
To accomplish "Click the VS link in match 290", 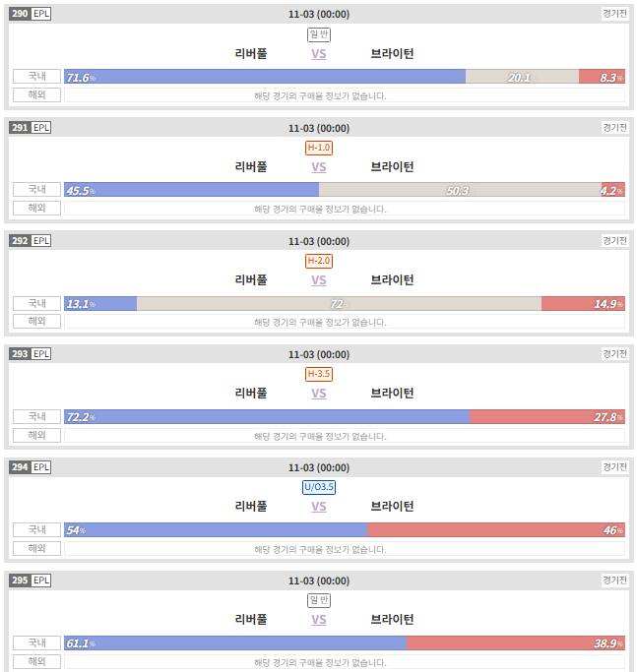I will point(319,54).
